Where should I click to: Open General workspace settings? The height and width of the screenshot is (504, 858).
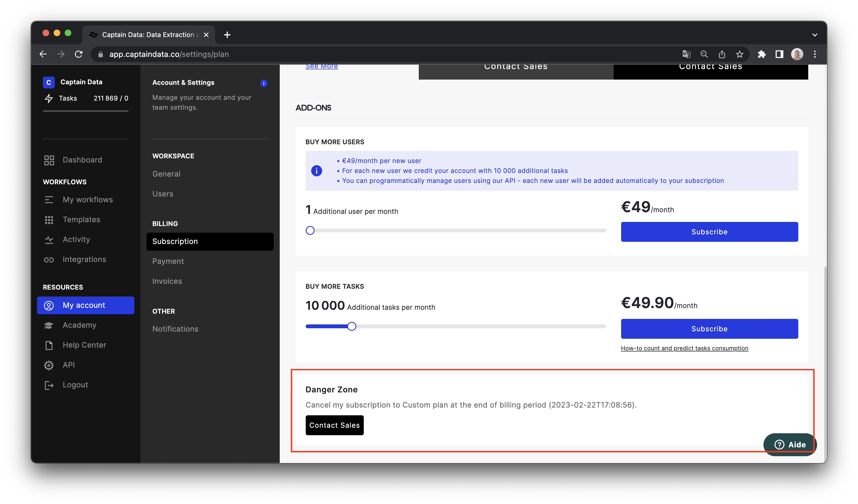[166, 174]
